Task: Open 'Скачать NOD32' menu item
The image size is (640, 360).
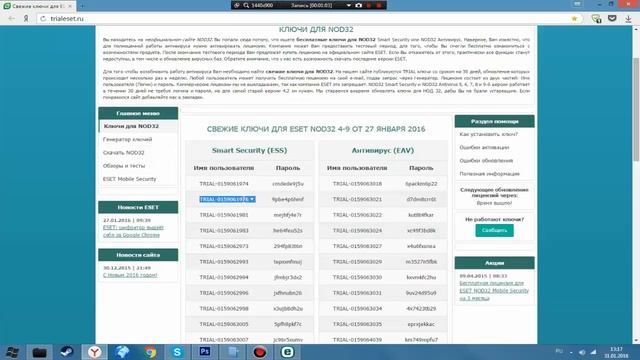Action: (x=124, y=152)
